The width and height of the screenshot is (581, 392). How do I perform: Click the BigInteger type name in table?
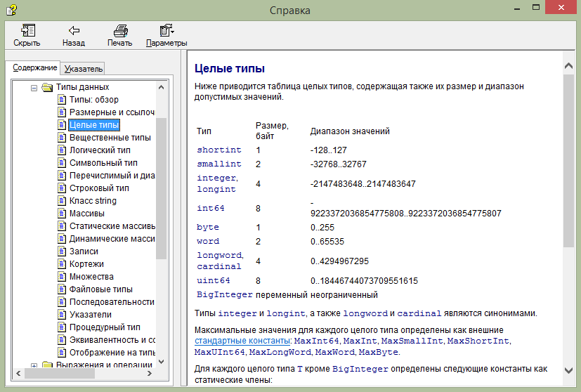225,294
